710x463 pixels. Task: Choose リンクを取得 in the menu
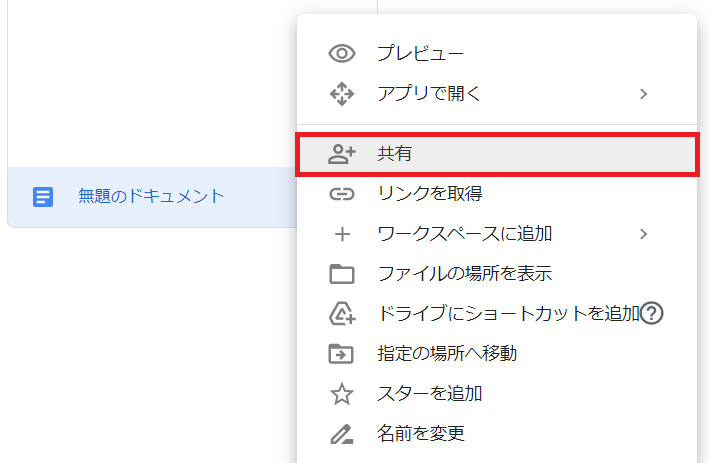pos(430,194)
